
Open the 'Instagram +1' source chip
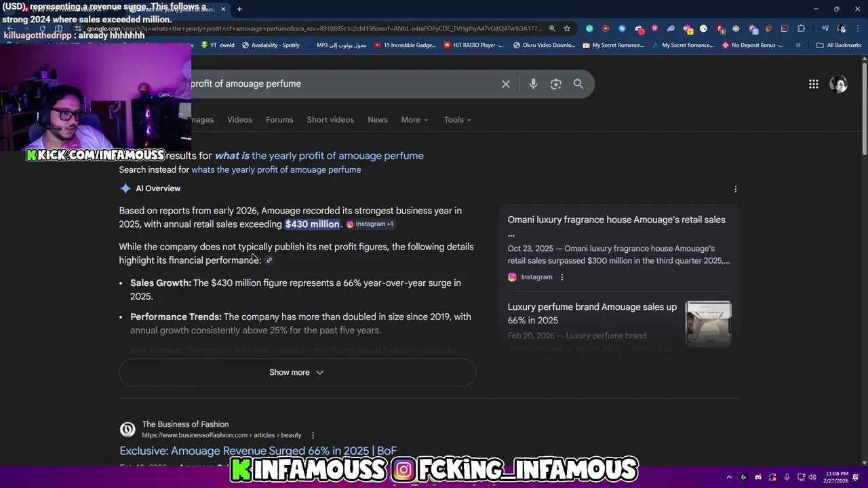click(x=370, y=224)
